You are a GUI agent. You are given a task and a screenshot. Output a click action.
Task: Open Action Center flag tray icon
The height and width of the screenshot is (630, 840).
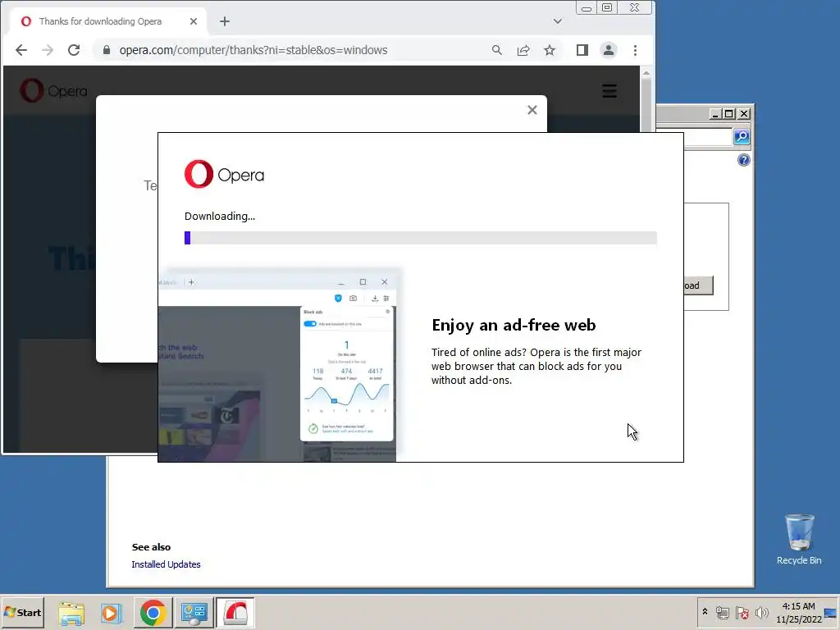click(x=742, y=612)
